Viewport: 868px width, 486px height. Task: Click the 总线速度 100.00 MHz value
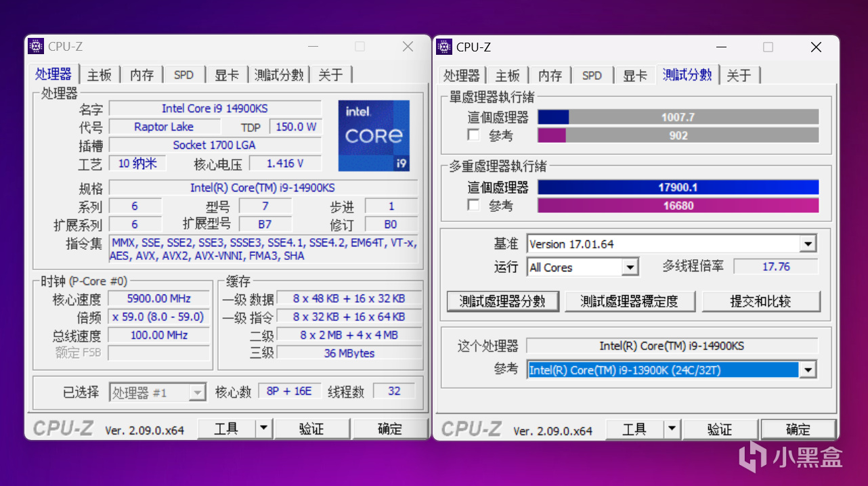[159, 335]
